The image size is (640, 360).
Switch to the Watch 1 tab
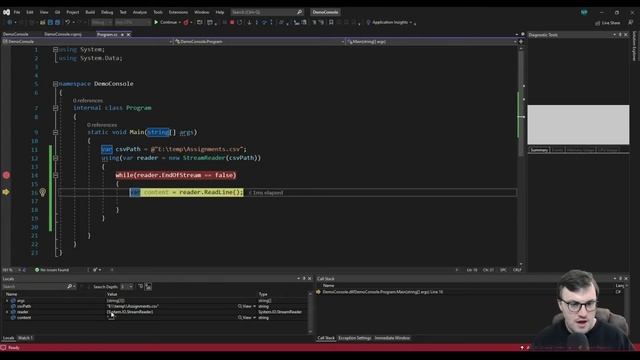[25, 338]
